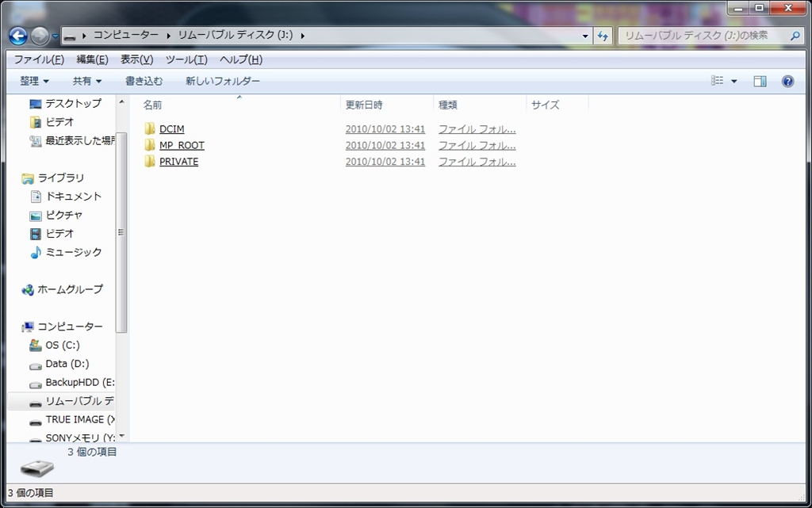The image size is (812, 508).
Task: Click the navigation pane scrollbar thumb
Action: [121, 233]
